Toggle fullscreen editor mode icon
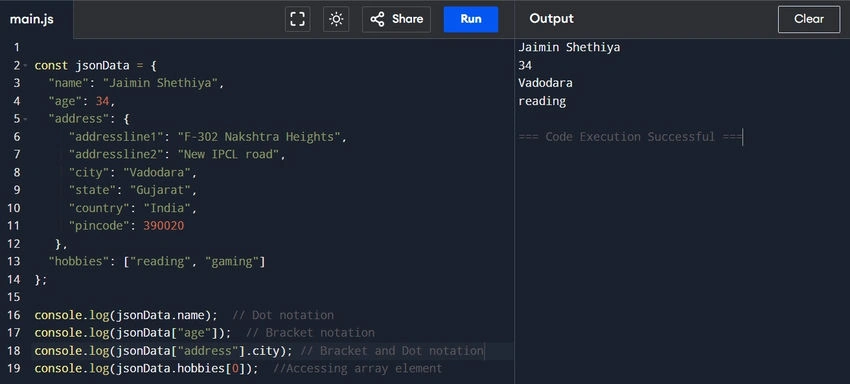 click(298, 20)
